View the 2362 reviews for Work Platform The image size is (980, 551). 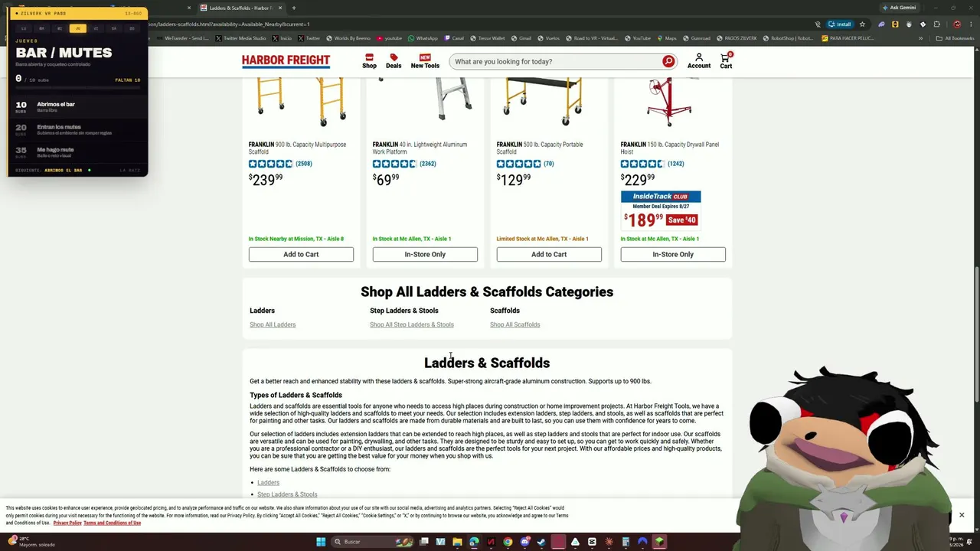[427, 164]
